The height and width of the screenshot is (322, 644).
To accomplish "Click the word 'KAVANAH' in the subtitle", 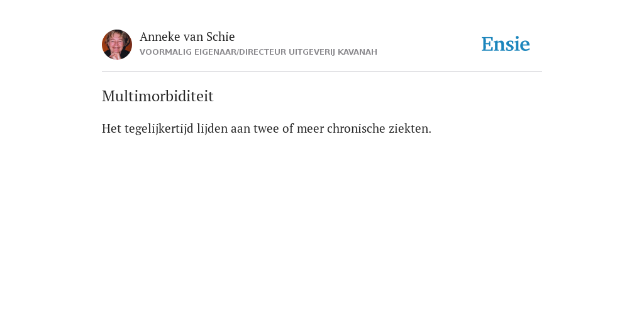I will [357, 52].
